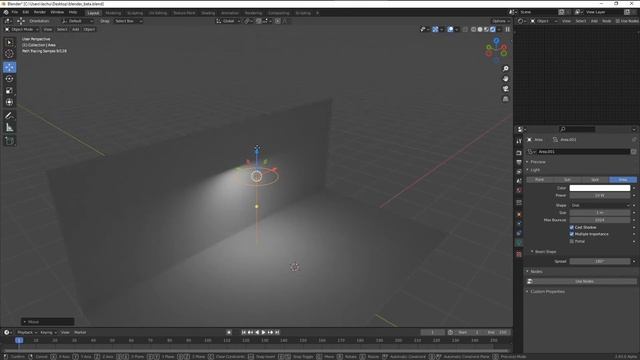Viewport: 640px width, 360px height.
Task: Switch light type to Sun
Action: click(567, 180)
